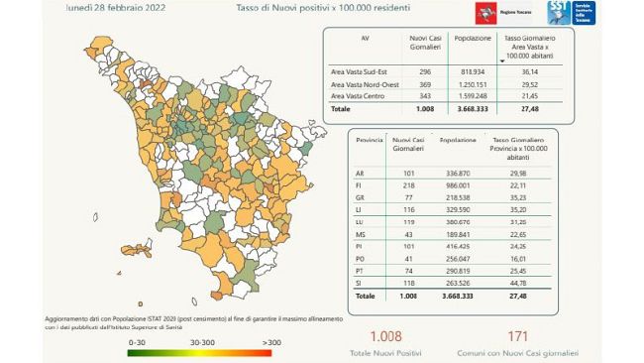Viewport: 644px width, 363px height.
Task: Click the green-to-red legend color bar
Action: [199, 353]
